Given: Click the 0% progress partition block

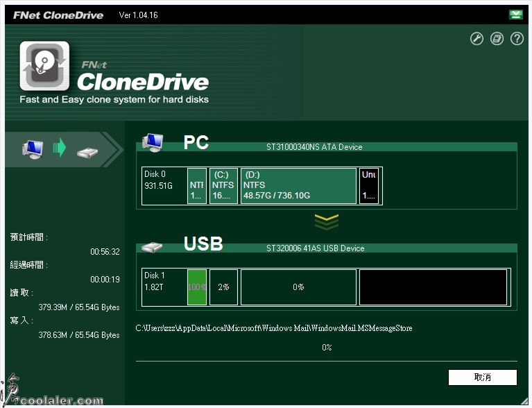Looking at the screenshot, I should (298, 287).
